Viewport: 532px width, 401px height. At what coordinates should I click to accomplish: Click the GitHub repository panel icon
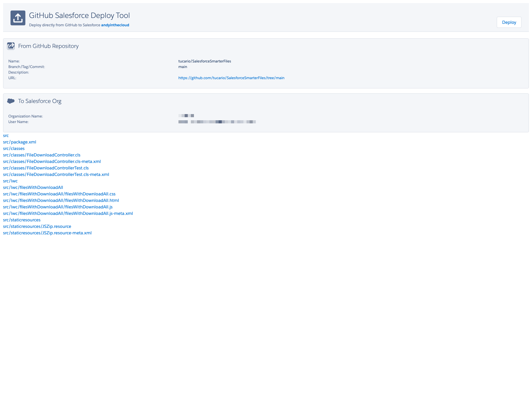pyautogui.click(x=11, y=46)
